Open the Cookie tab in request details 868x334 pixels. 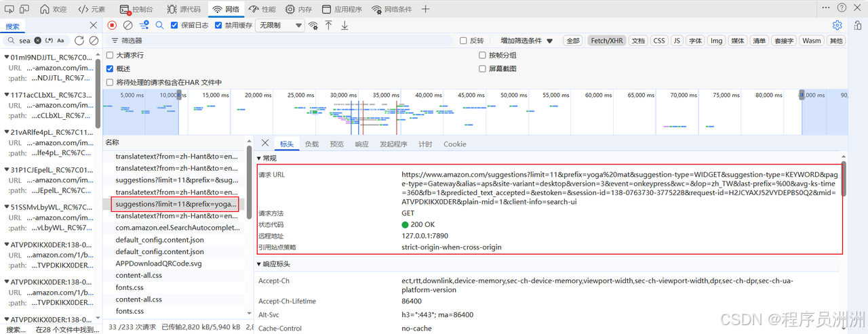pos(455,144)
